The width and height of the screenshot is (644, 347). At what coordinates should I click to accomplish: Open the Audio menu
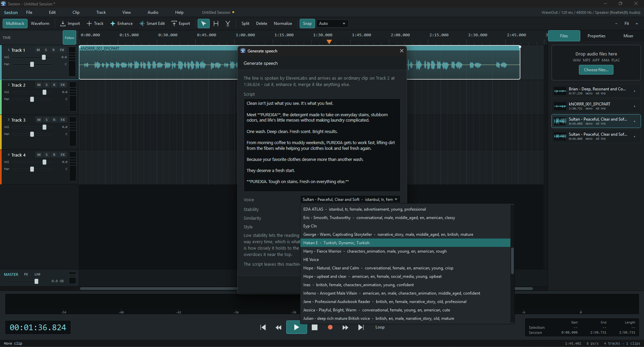point(153,12)
